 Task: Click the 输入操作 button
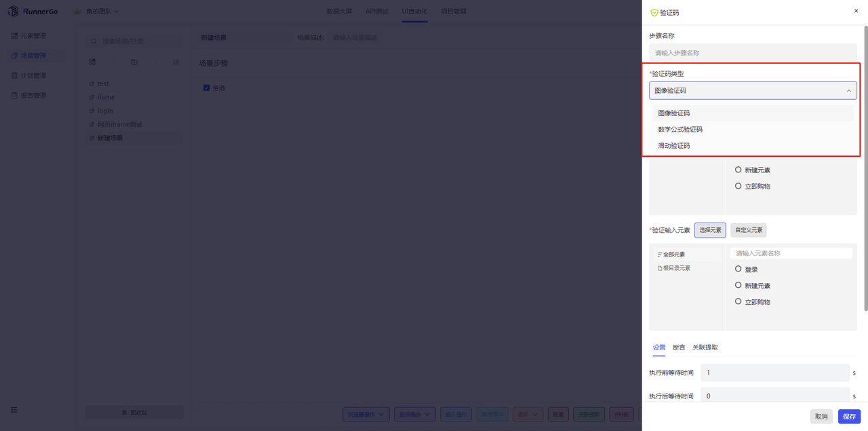455,413
